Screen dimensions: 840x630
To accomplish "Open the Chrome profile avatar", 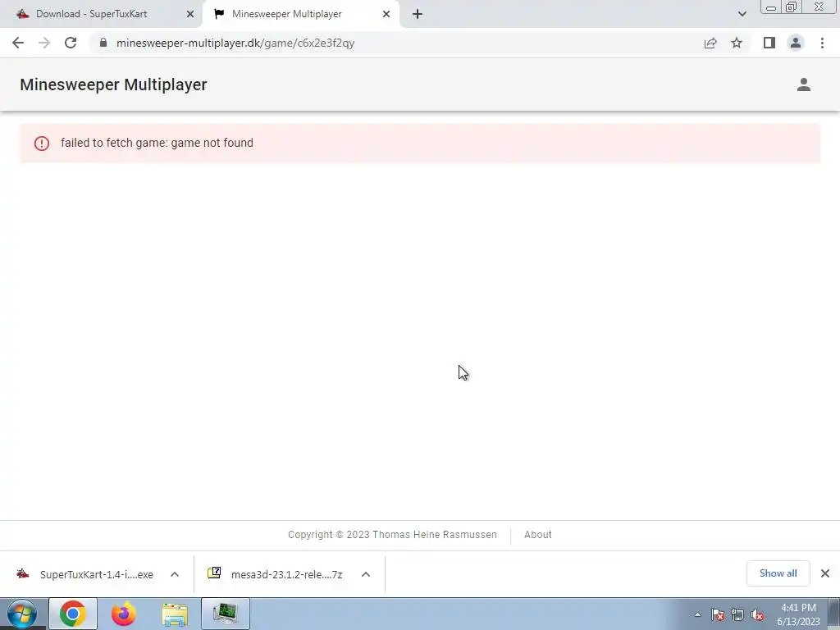I will click(x=796, y=43).
